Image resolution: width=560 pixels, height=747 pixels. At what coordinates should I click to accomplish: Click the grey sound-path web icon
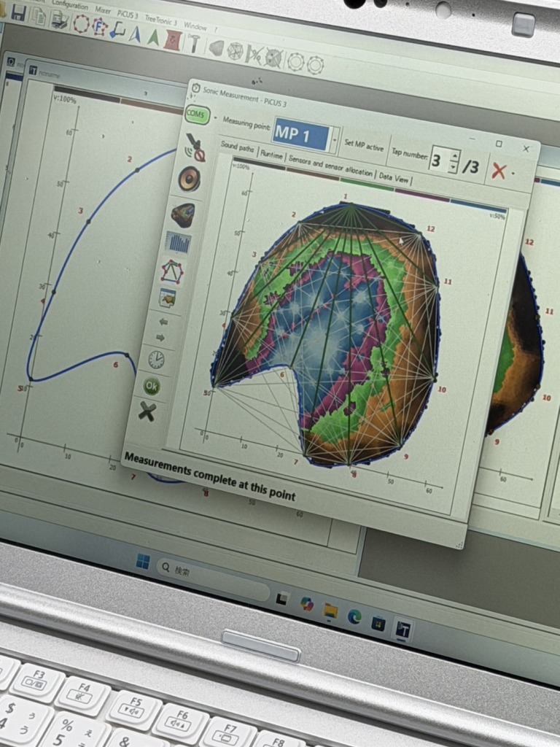(234, 52)
